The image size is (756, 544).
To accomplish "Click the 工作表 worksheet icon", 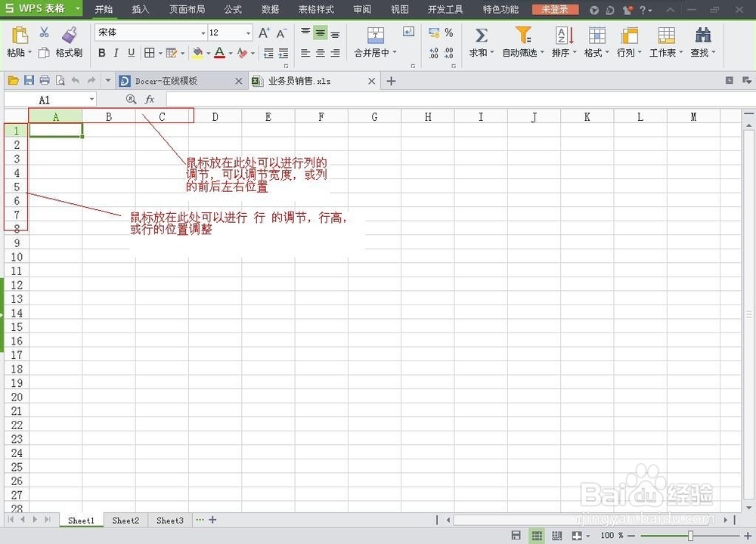I will (x=666, y=36).
